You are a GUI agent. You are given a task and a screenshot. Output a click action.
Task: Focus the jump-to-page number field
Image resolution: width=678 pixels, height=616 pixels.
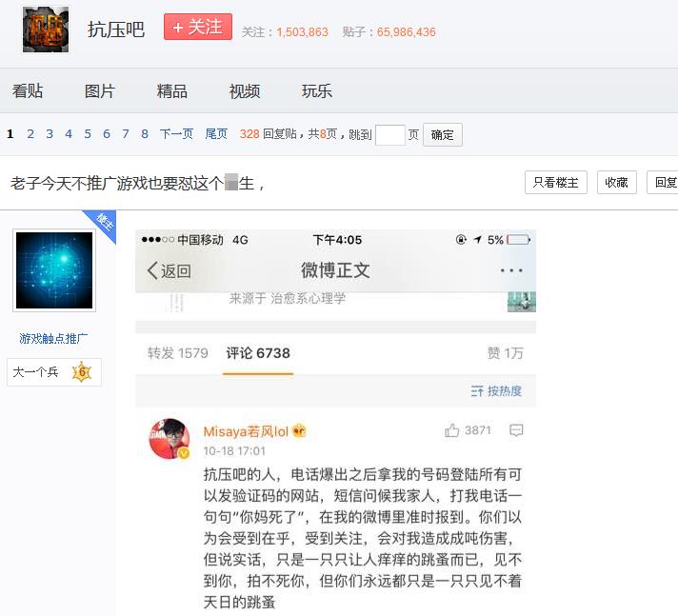pos(390,135)
